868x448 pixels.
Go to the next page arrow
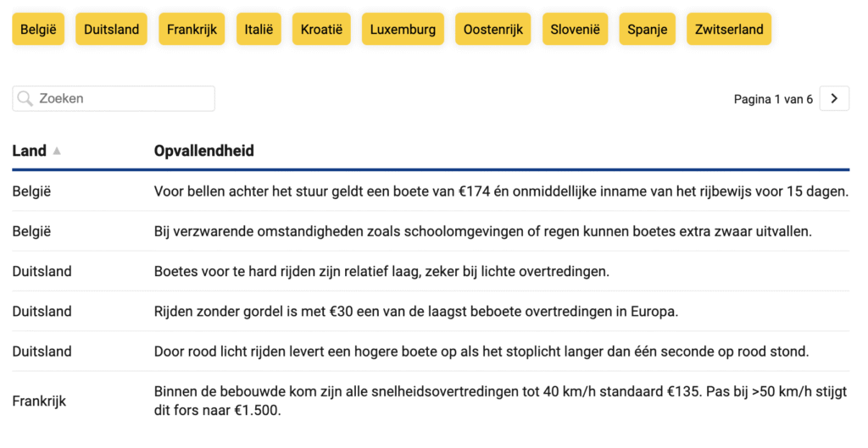[x=834, y=98]
